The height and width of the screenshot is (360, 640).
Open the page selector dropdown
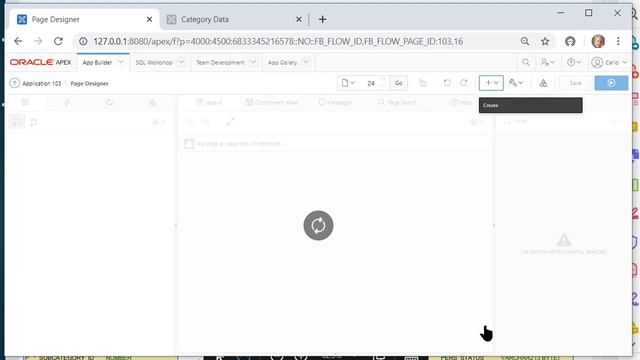pos(348,83)
